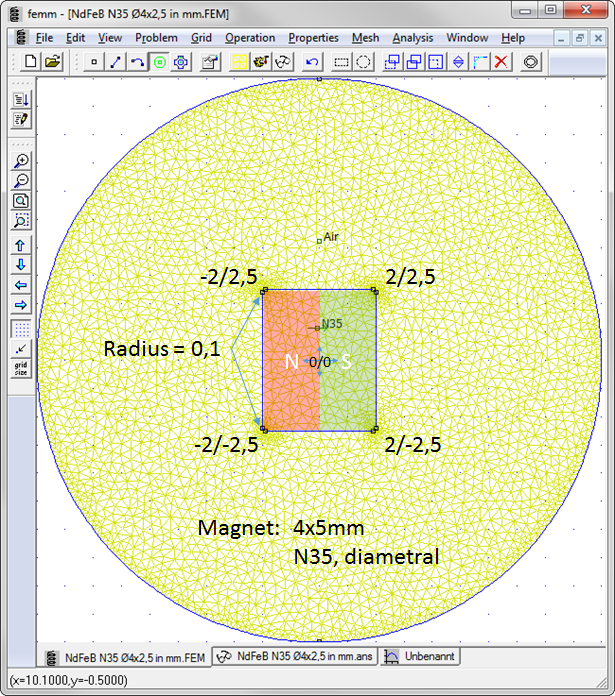Click the move selected objects icon
This screenshot has height=696, width=615.
(x=392, y=62)
